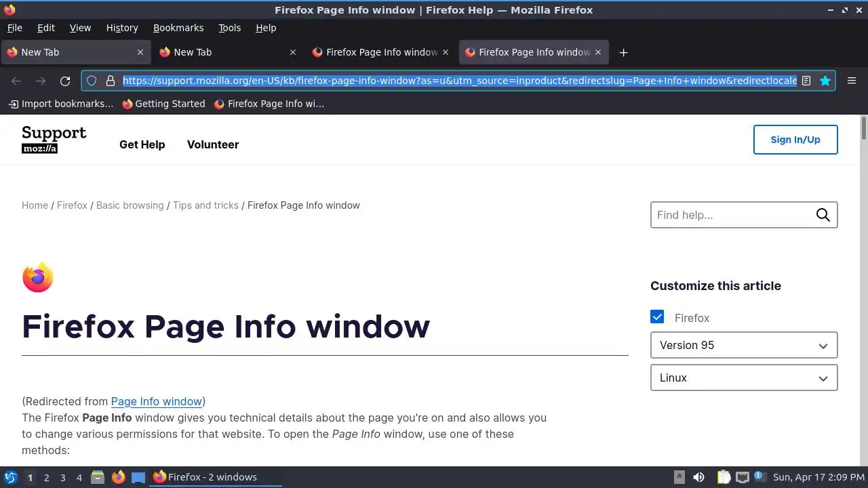Screen dimensions: 868x488
Task: Click the forward navigation arrow
Action: [x=41, y=81]
